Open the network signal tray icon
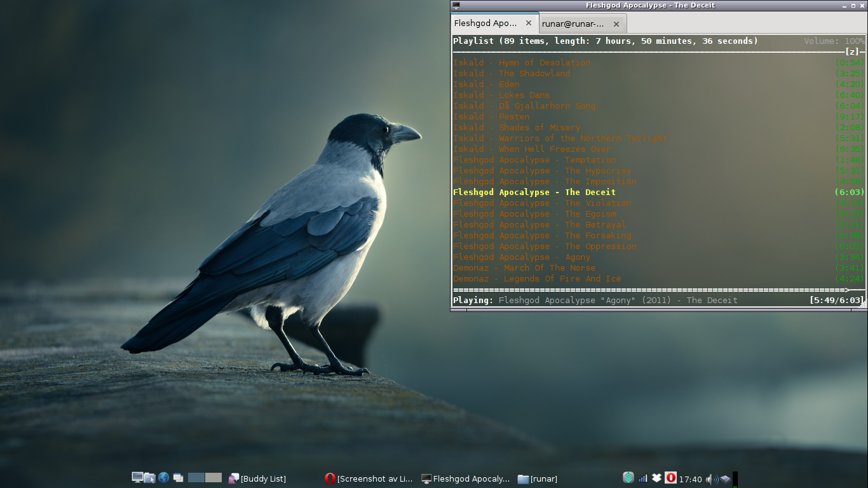Viewport: 868px width, 488px height. click(642, 478)
